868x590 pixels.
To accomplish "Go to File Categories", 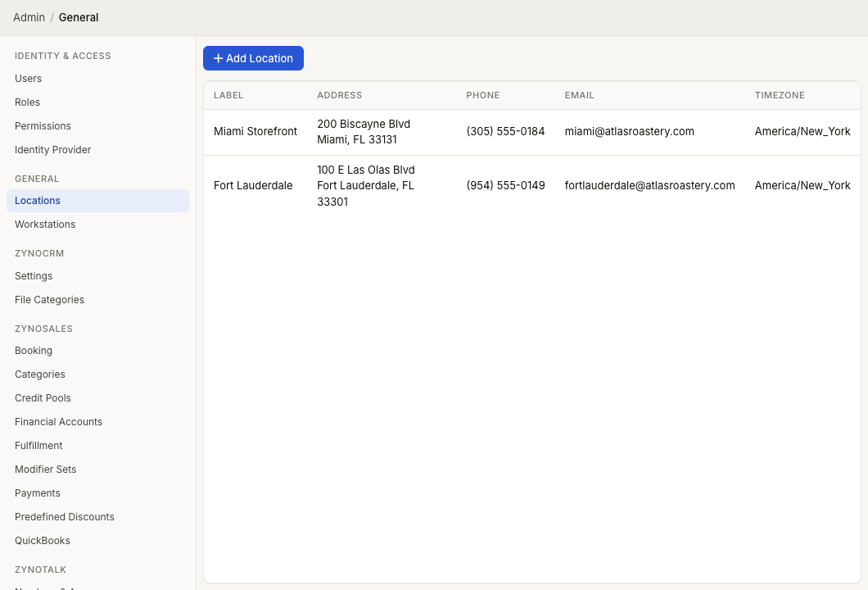I will click(x=98, y=300).
